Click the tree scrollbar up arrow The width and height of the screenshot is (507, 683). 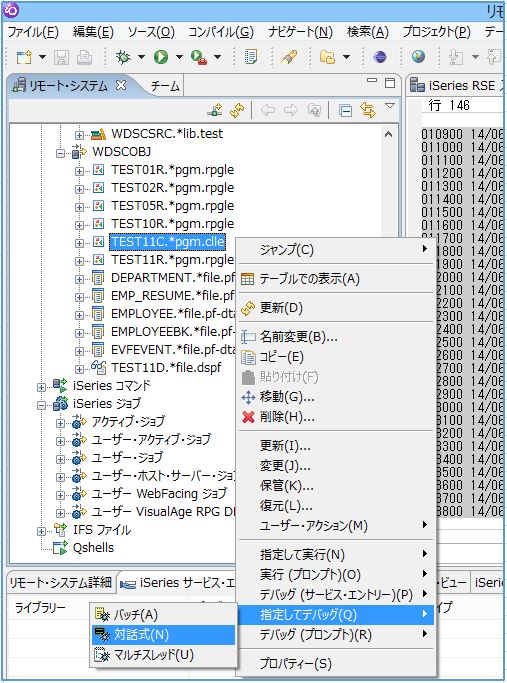389,135
